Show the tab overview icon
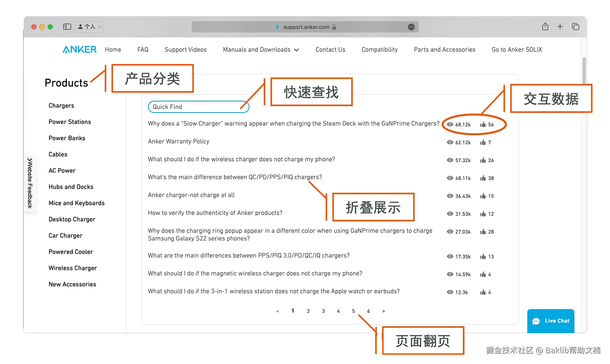The width and height of the screenshot is (610, 364). (575, 27)
